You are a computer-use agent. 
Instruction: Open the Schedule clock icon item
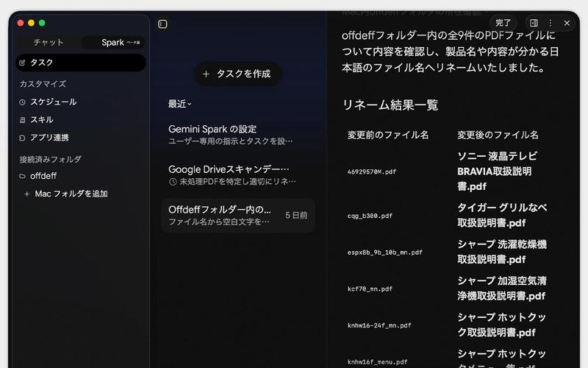coord(23,102)
